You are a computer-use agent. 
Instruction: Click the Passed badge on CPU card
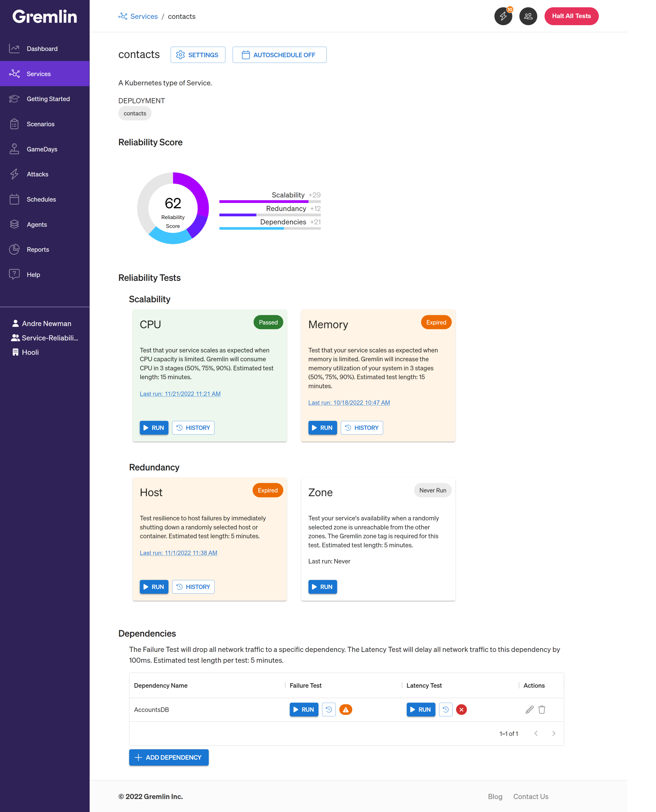pyautogui.click(x=268, y=322)
